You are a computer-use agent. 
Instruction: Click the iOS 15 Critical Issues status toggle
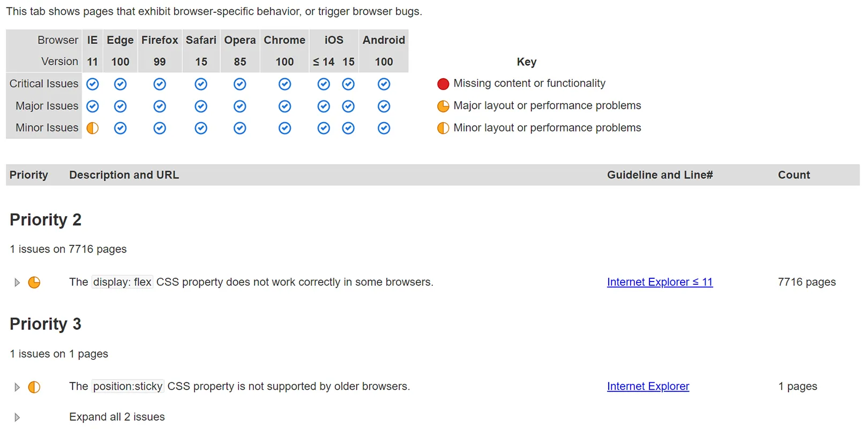[x=348, y=84]
